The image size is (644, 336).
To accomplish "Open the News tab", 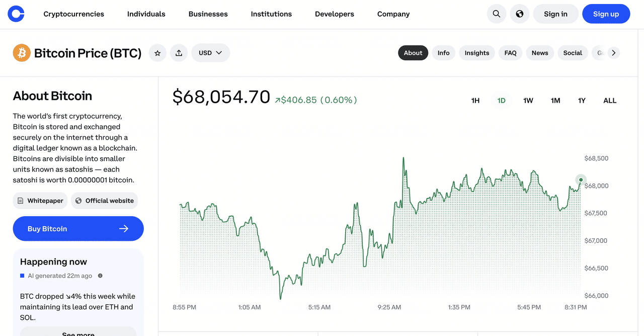I will 539,53.
